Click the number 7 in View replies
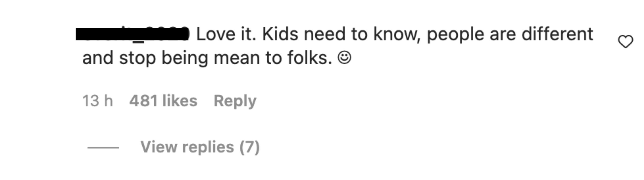Screen dimensions: 644x180 click(249, 147)
